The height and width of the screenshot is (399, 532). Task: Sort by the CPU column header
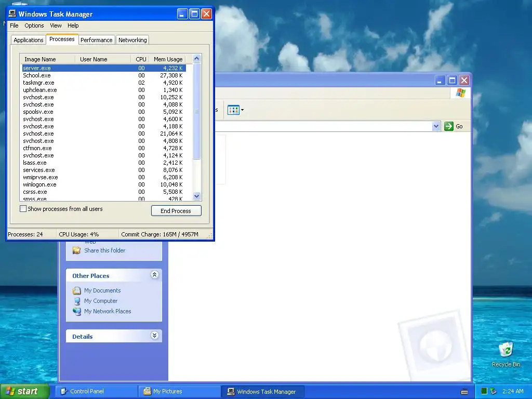click(140, 59)
